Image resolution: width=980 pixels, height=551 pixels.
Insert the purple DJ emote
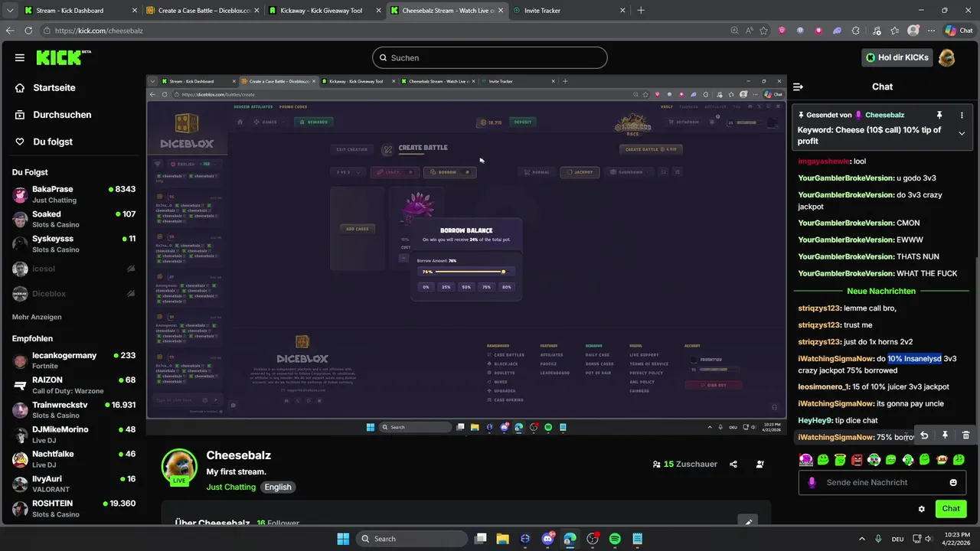click(806, 460)
